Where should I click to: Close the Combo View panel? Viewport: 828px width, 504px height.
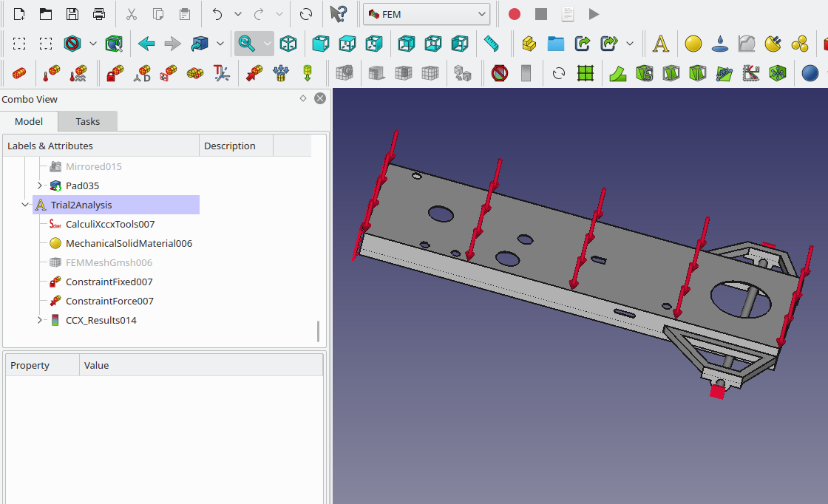coord(319,98)
